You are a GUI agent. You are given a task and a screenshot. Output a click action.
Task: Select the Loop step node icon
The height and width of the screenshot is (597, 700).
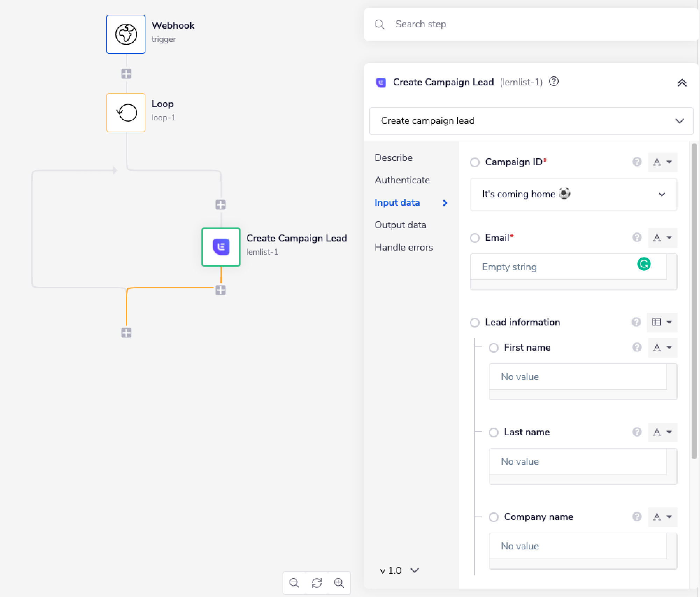click(126, 113)
